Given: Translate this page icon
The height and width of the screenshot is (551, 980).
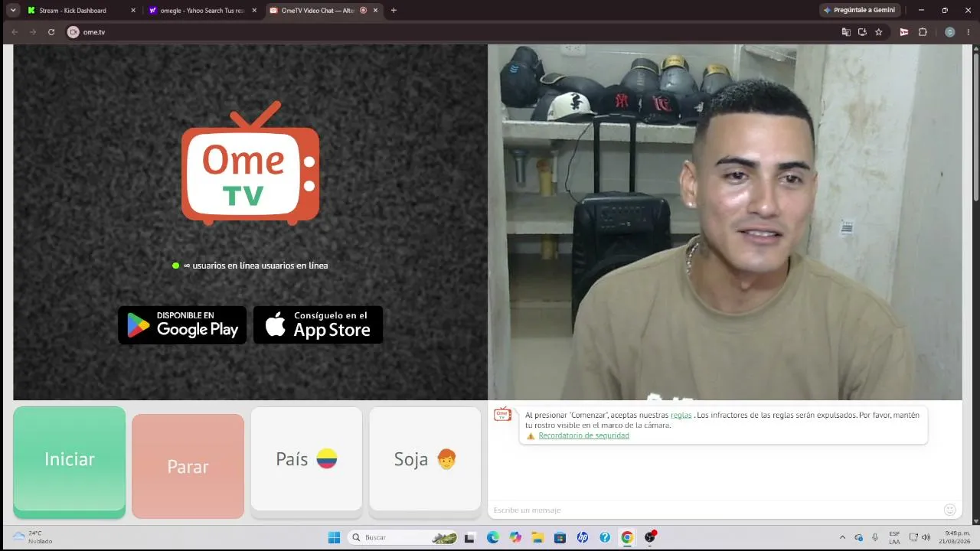Looking at the screenshot, I should point(846,32).
